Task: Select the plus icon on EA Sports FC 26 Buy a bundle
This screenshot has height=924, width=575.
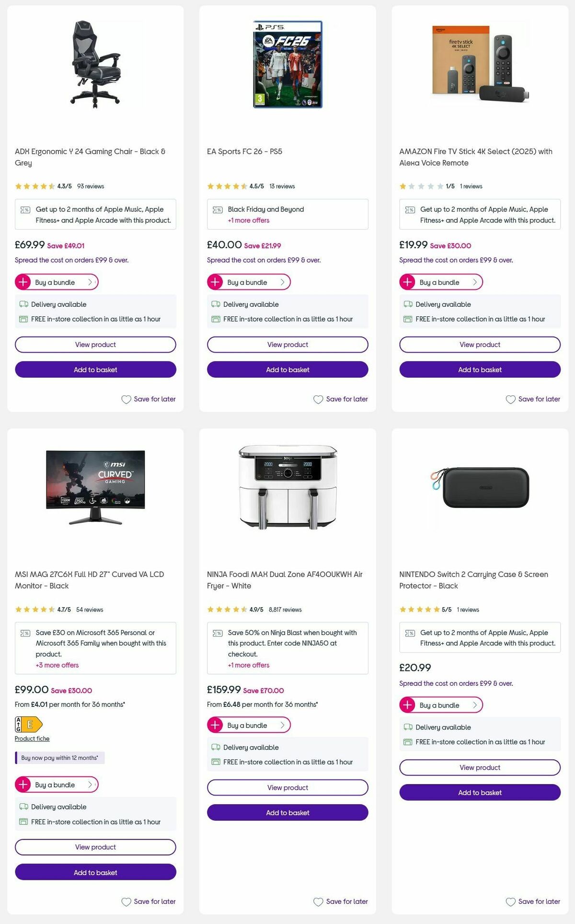Action: click(x=215, y=282)
